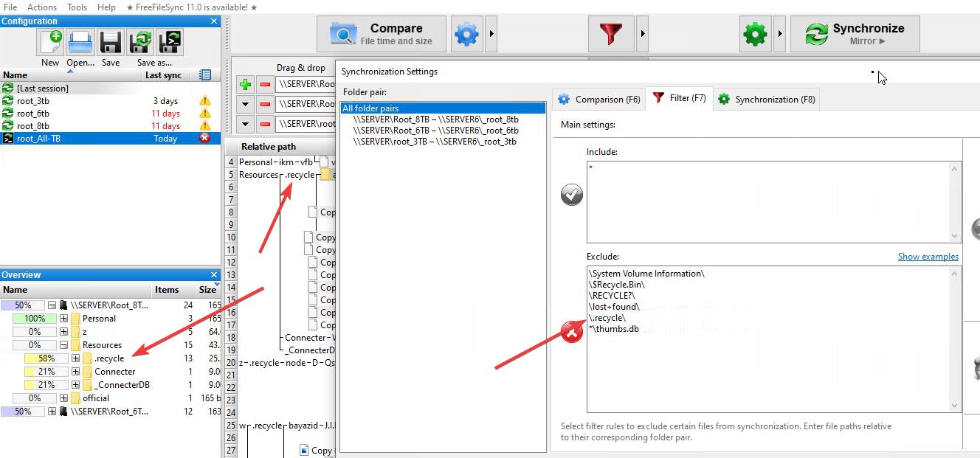980x458 pixels.
Task: Remove second folder pair with its minus
Action: (266, 104)
